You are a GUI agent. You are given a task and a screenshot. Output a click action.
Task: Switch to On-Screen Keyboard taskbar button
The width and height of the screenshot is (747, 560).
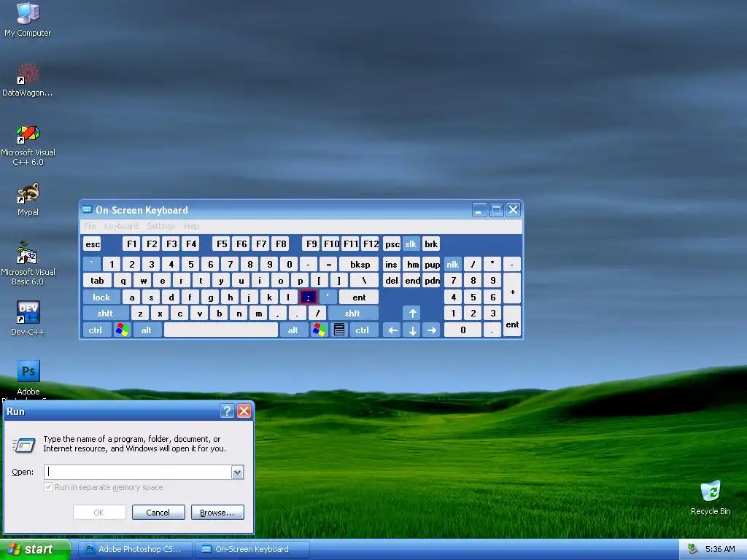click(x=252, y=549)
